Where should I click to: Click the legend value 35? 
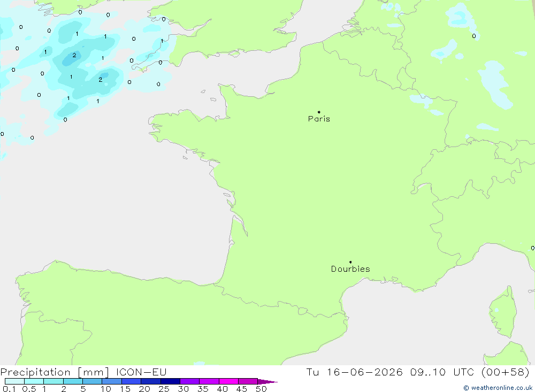click(203, 389)
